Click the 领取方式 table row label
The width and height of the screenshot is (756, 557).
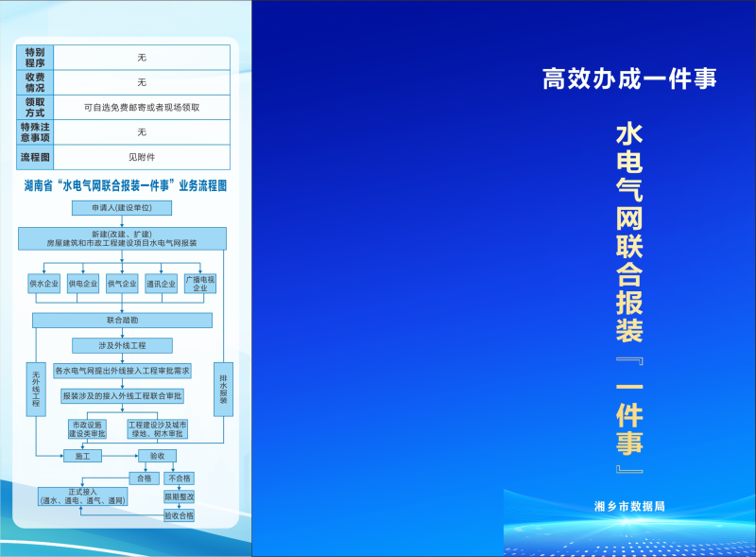pos(34,107)
